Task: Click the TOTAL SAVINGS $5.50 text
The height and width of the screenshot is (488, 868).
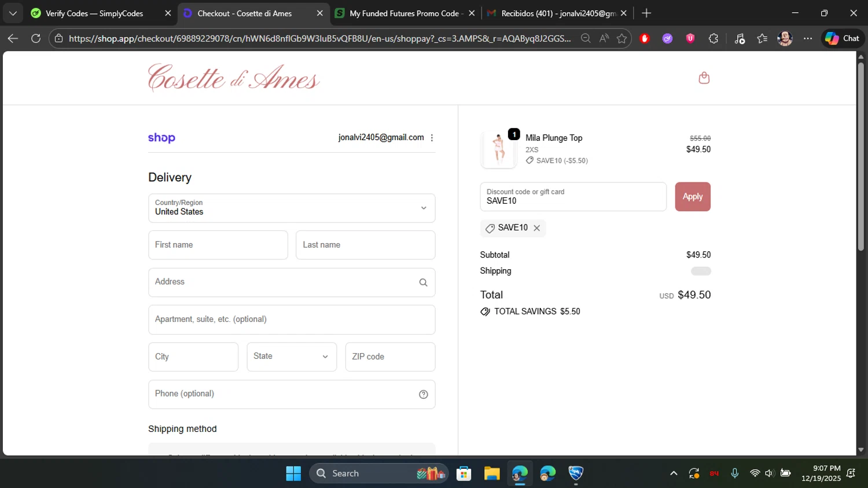Action: [537, 311]
